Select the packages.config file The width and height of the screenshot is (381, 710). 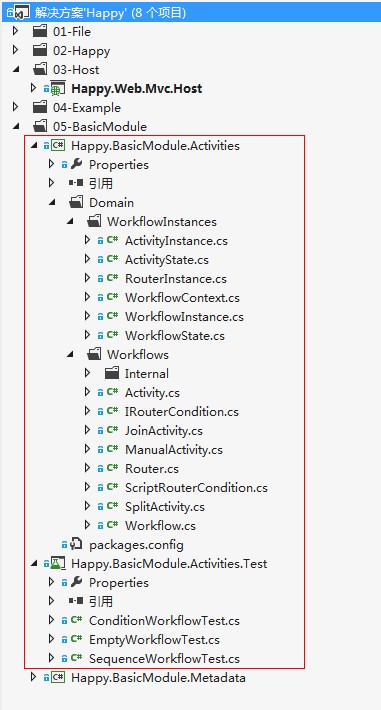(x=136, y=545)
